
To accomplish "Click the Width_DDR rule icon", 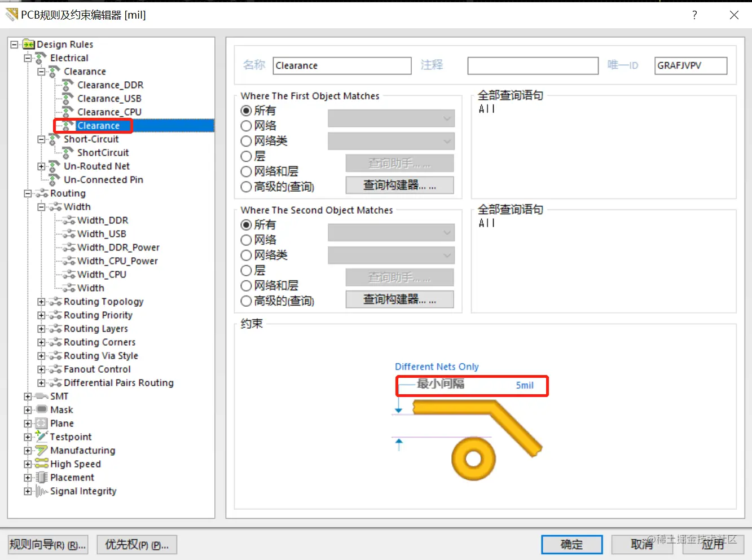I will (x=69, y=221).
